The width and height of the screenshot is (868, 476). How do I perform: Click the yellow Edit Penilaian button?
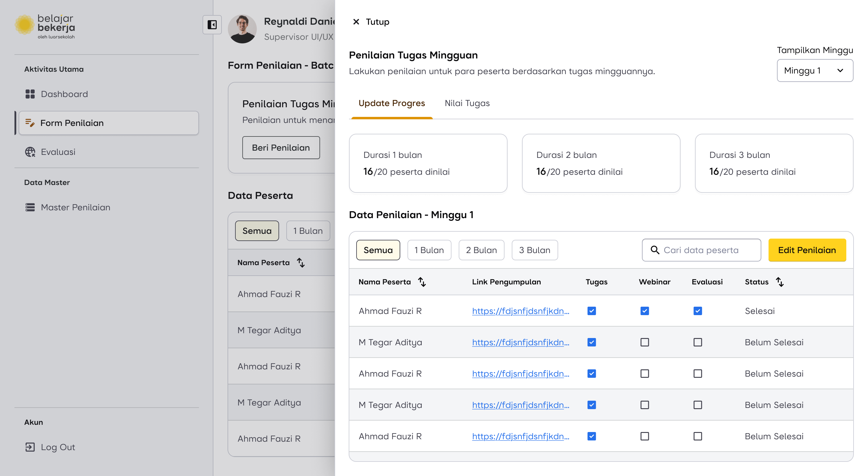807,250
